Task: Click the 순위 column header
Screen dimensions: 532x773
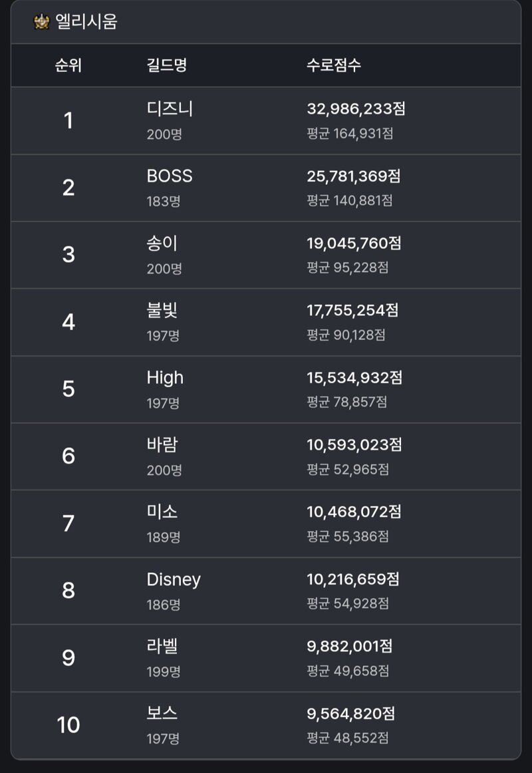Action: point(68,65)
